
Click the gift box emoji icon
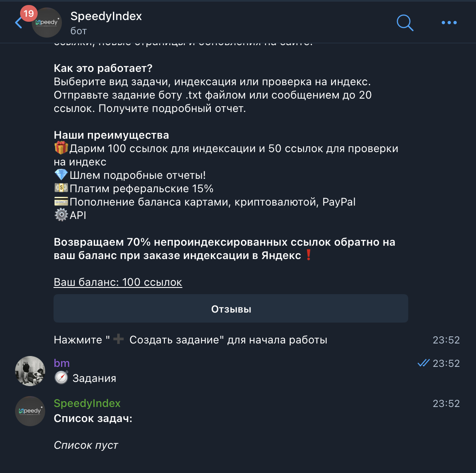click(61, 148)
